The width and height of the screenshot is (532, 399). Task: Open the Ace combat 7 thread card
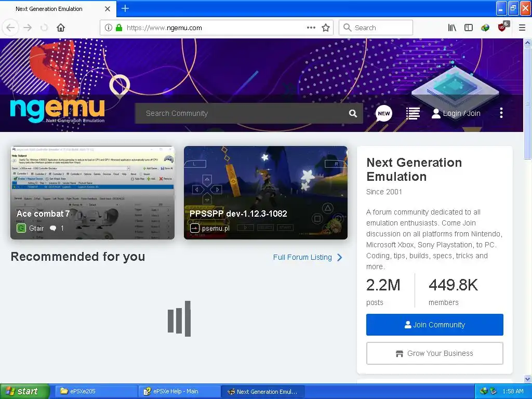pos(92,193)
